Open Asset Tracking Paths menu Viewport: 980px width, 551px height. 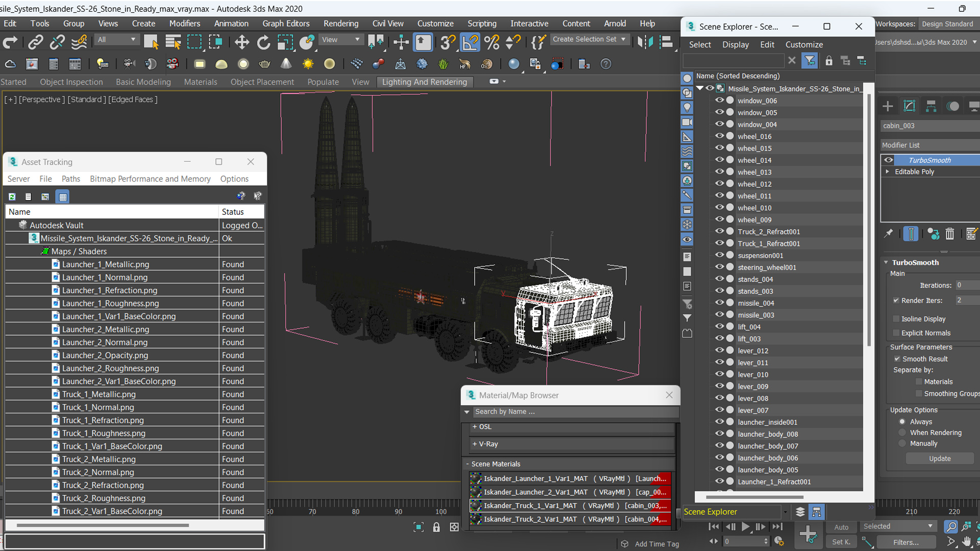(71, 179)
